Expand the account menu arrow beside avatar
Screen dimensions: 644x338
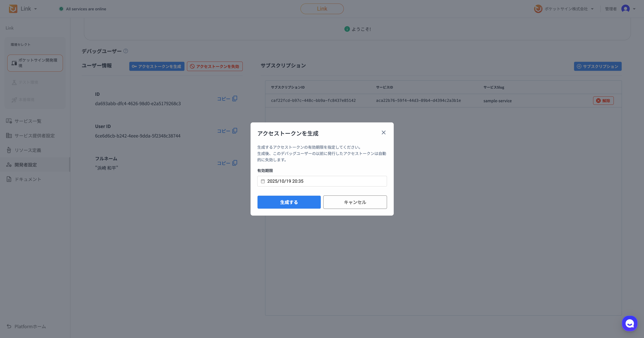(634, 9)
